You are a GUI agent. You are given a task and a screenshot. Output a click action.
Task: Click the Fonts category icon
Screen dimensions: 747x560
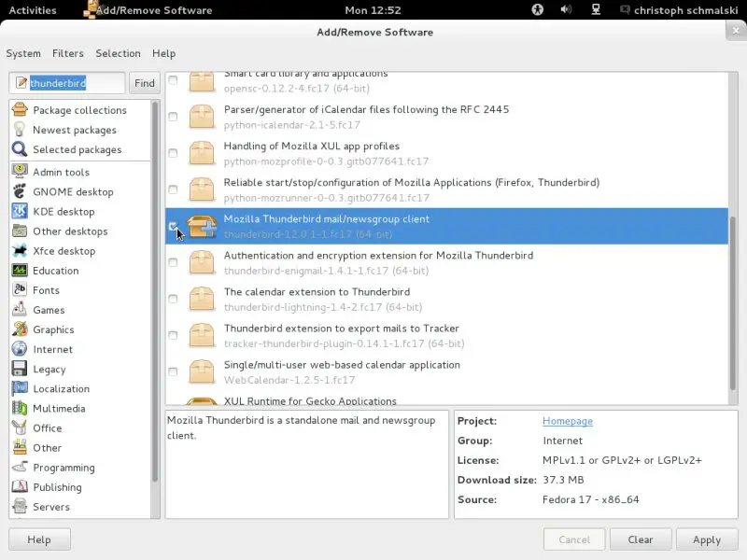pos(20,290)
